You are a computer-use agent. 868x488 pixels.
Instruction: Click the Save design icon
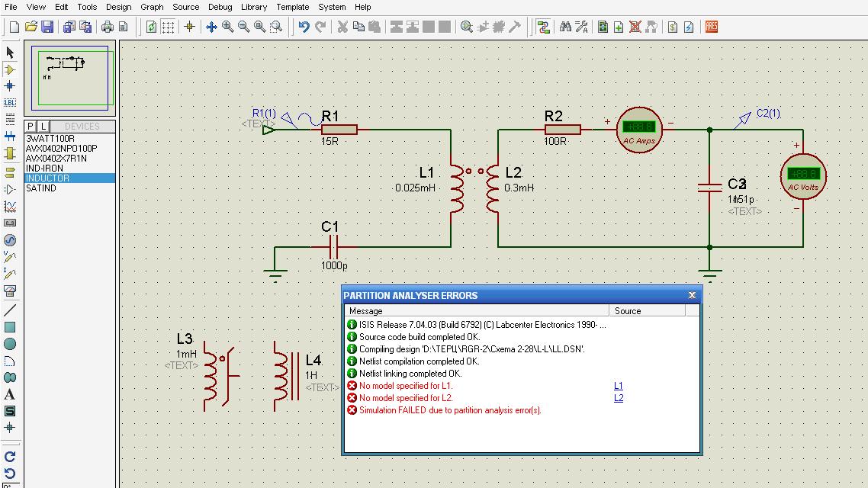click(47, 27)
